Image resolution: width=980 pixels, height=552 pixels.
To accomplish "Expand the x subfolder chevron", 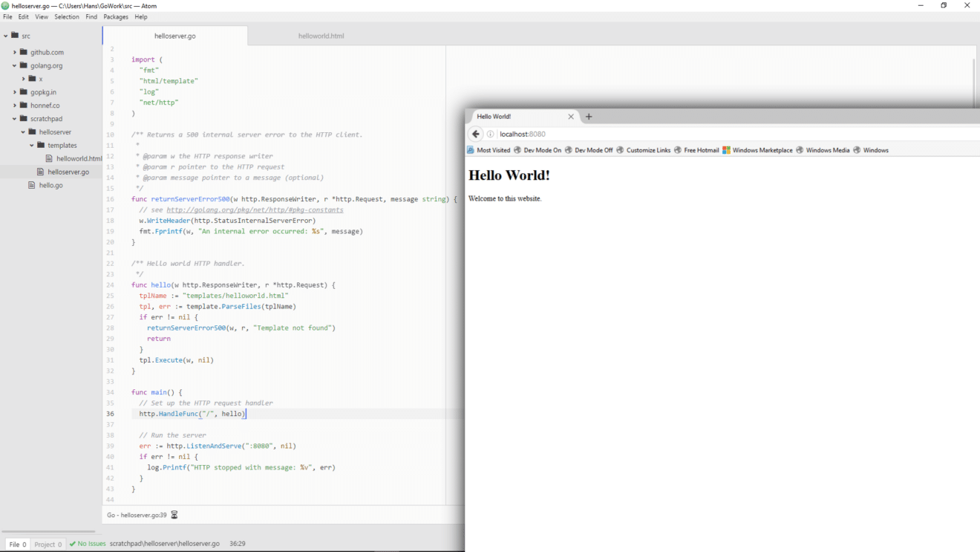I will click(x=23, y=79).
